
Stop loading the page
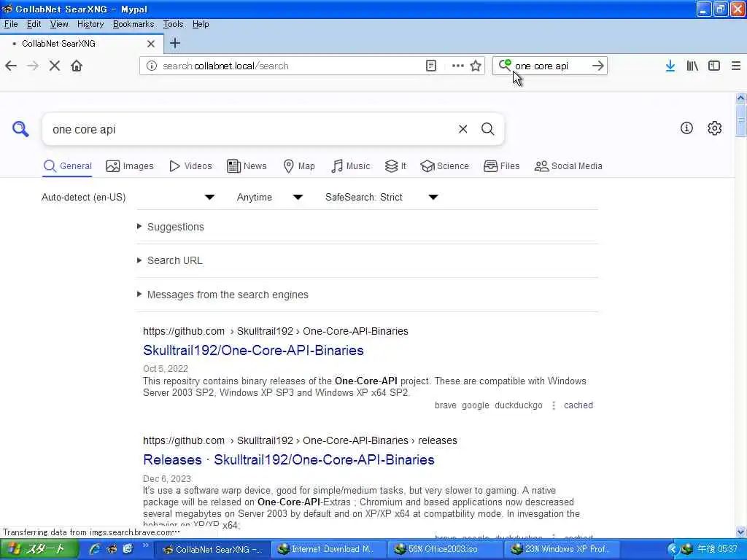55,66
